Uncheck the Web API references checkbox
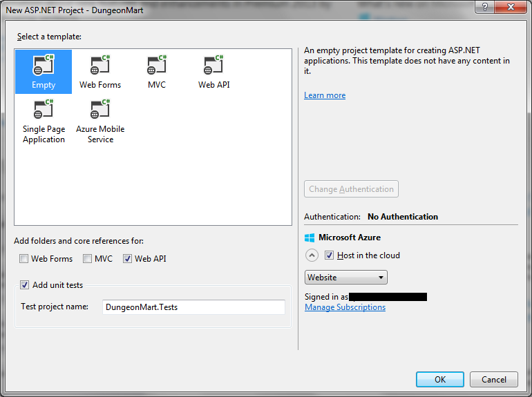This screenshot has height=397, width=532. pos(128,259)
